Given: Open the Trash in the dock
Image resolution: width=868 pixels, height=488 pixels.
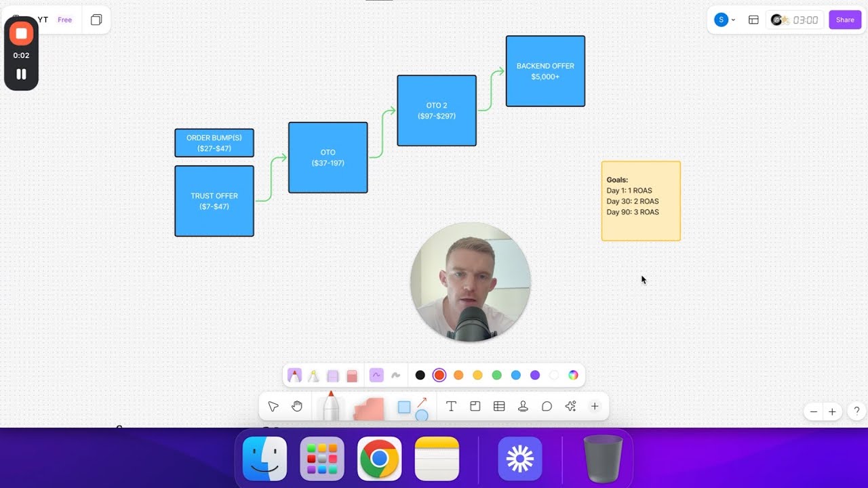Looking at the screenshot, I should [x=603, y=459].
